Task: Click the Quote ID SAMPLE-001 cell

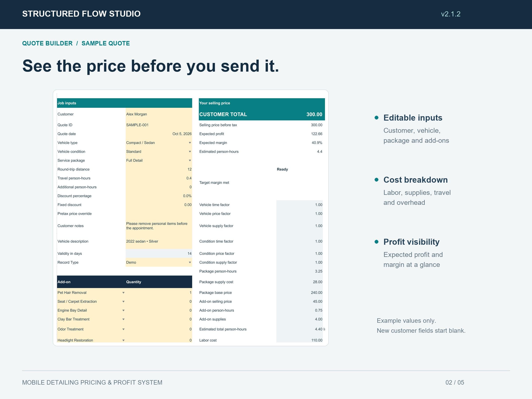Action: [159, 125]
